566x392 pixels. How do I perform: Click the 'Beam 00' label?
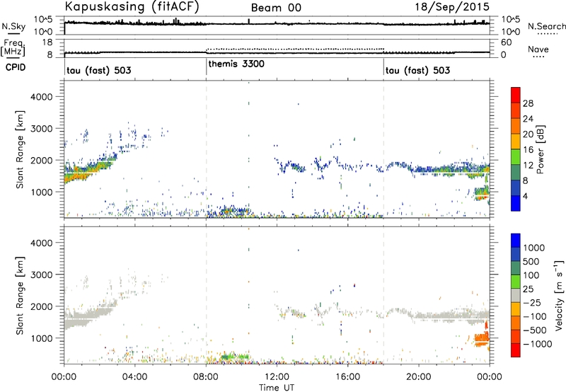coord(276,8)
